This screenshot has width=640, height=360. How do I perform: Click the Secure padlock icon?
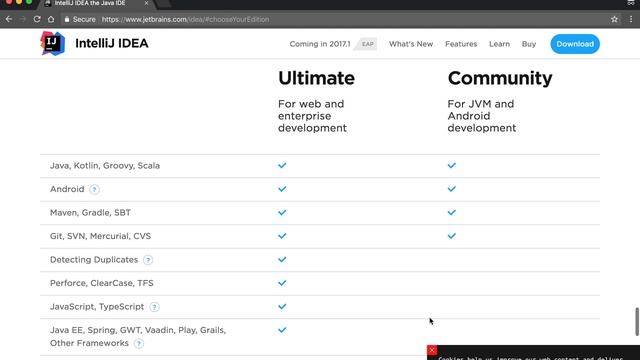tap(67, 19)
